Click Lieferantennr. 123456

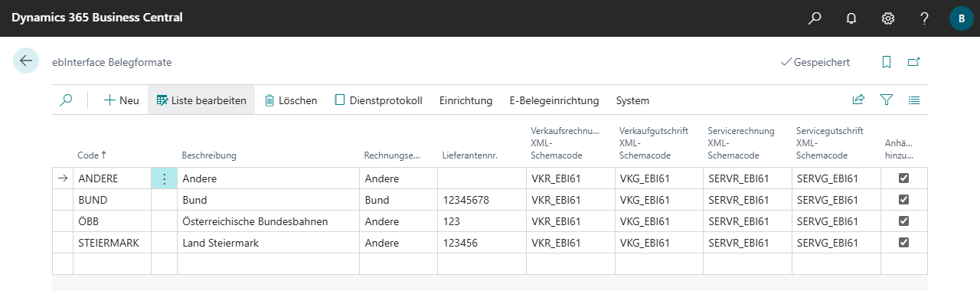pos(460,243)
